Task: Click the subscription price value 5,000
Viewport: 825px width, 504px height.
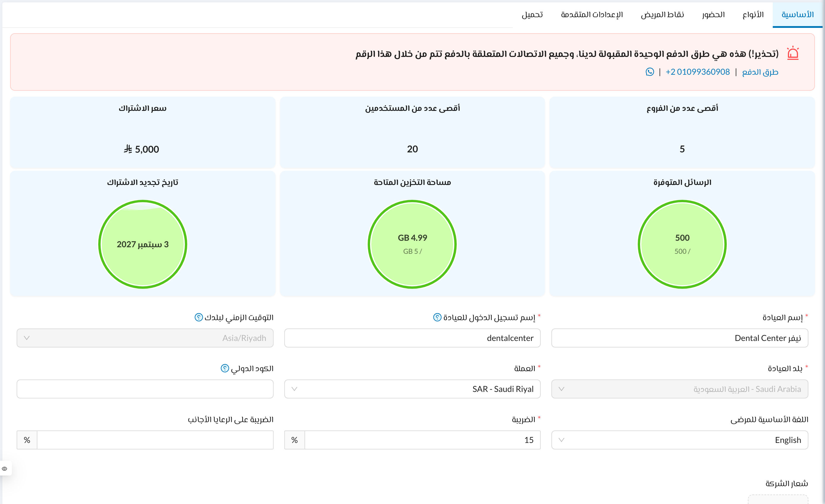Action: [141, 149]
